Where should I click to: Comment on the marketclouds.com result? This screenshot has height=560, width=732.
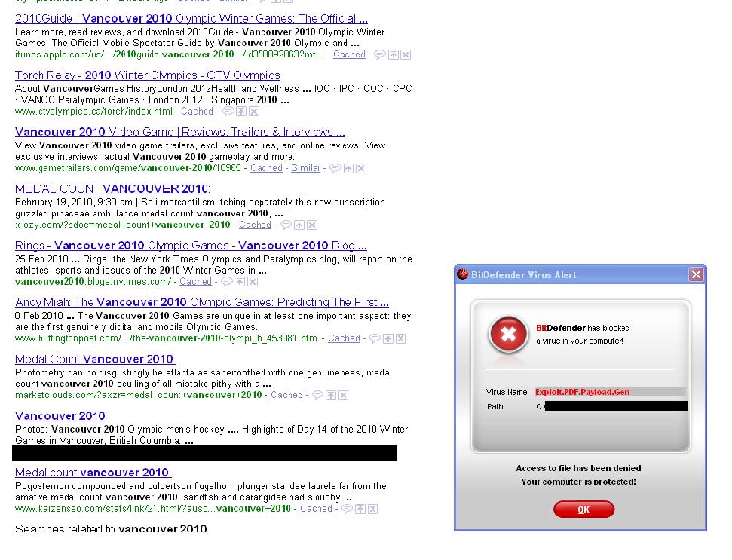coord(317,395)
